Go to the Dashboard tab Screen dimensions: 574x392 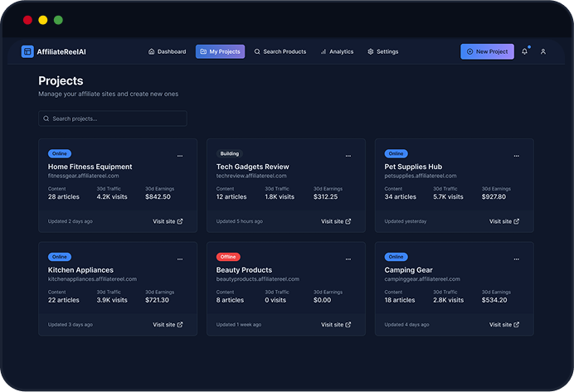(x=167, y=51)
